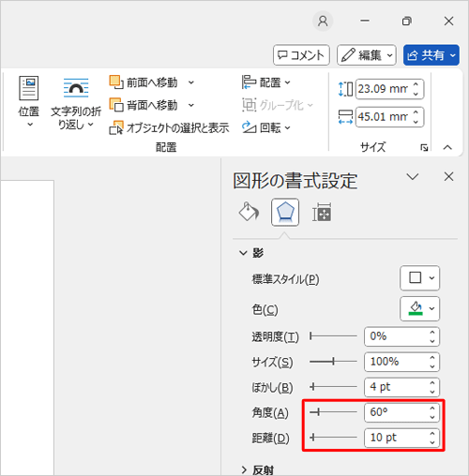Click the shape width field 45.01 mm
This screenshot has width=469, height=476.
[383, 117]
